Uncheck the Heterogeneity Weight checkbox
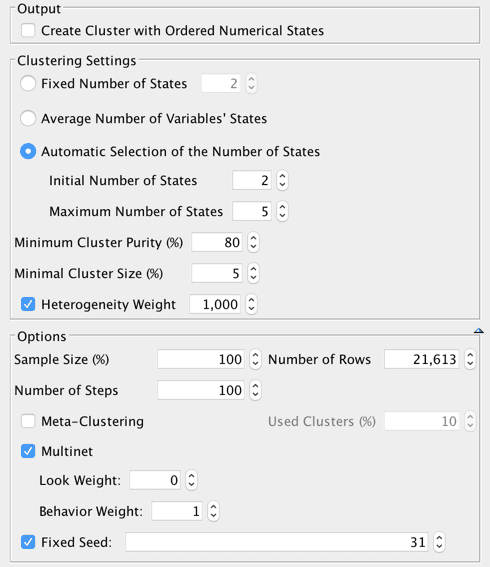This screenshot has width=490, height=567. (x=28, y=304)
